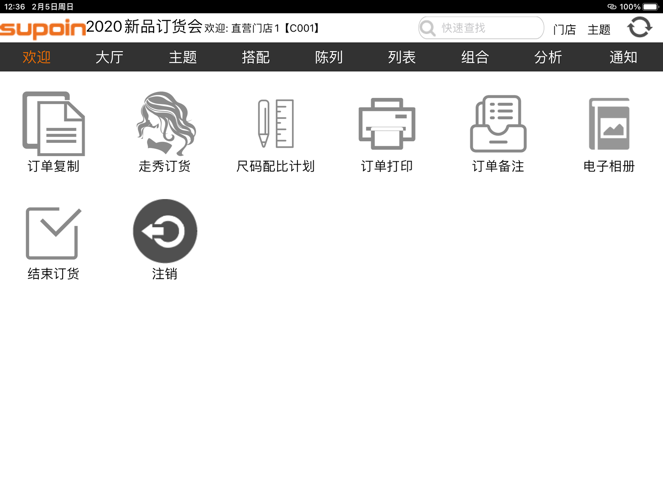Screen dimensions: 663x497
Task: Focus the 快速查找 search field
Action: coord(481,28)
